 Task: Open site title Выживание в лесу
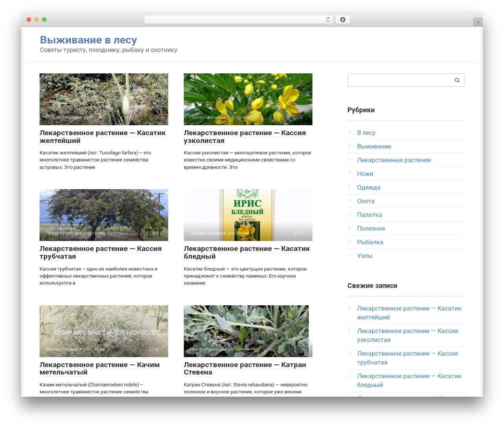coord(89,40)
